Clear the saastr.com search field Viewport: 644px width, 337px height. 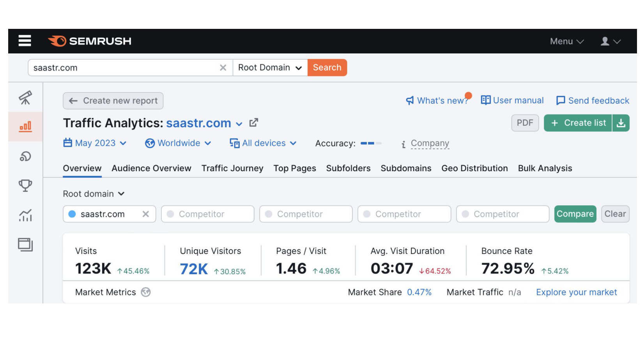click(223, 68)
